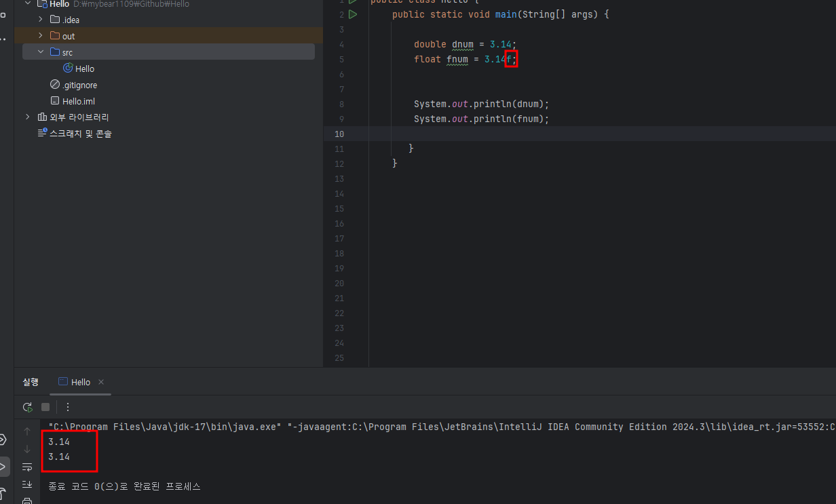Select the Hello project root row

click(168, 4)
